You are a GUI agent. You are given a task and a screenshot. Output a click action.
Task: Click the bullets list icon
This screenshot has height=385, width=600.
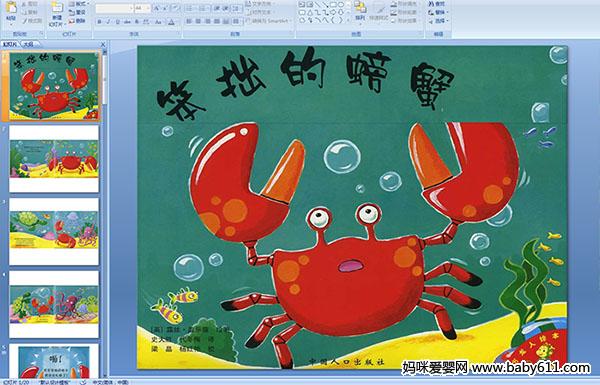coord(190,8)
